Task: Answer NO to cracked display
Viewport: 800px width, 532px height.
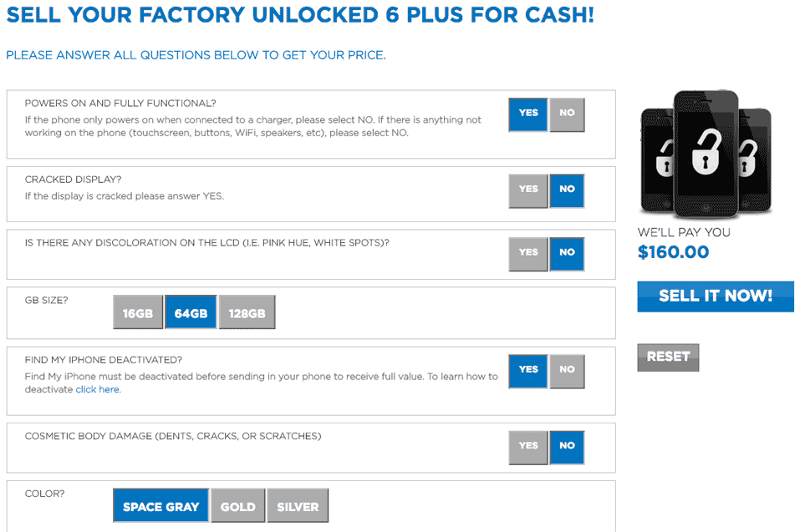Action: (x=567, y=190)
